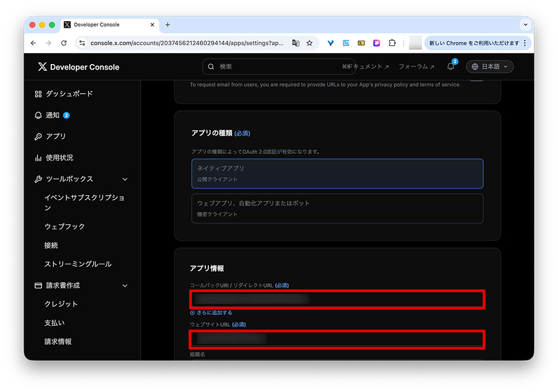Collapse the ツールボックス section
This screenshot has width=558, height=392.
coord(124,178)
